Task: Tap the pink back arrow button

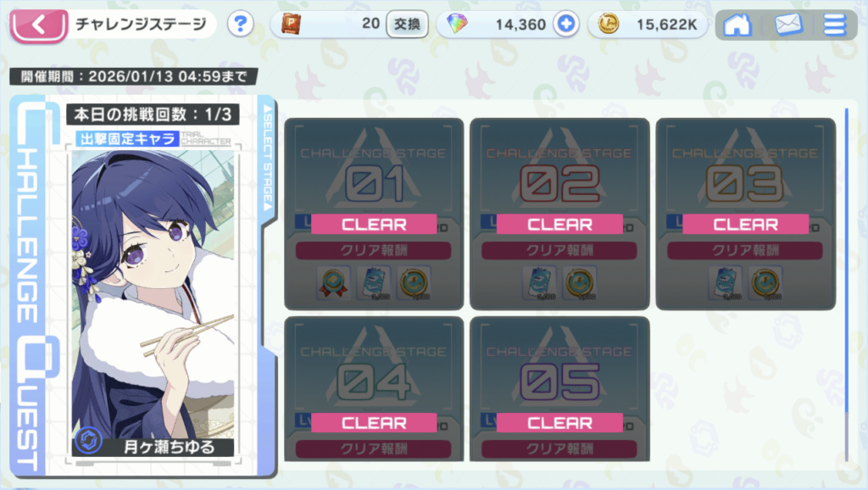Action: point(39,25)
